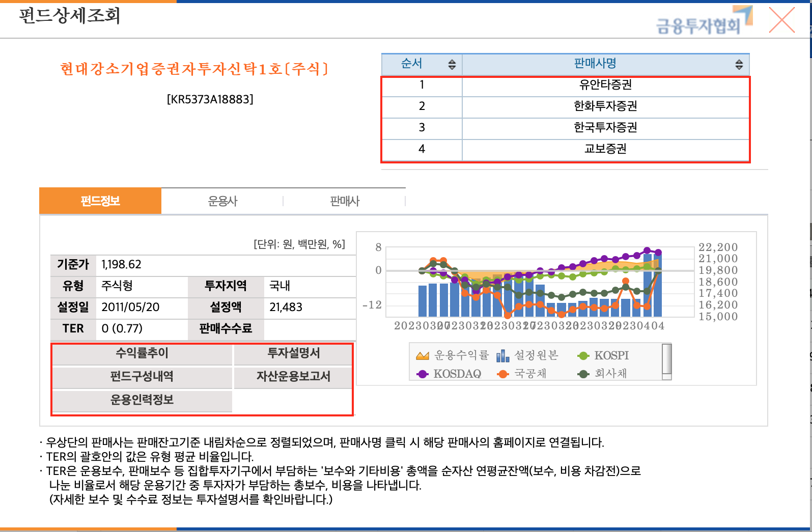Screen dimensions: 812x532
Task: Click the 판매수수료 label cell
Action: (226, 329)
